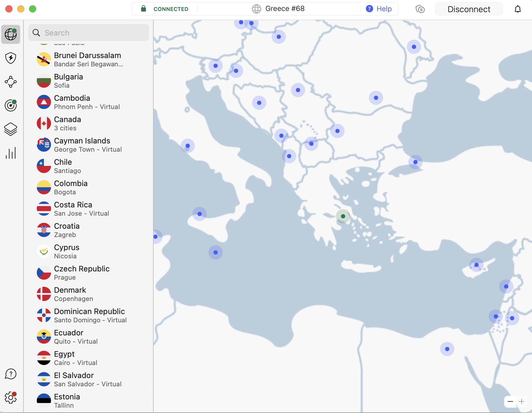Open the Threat Protection shield icon
532x413 pixels.
(11, 58)
